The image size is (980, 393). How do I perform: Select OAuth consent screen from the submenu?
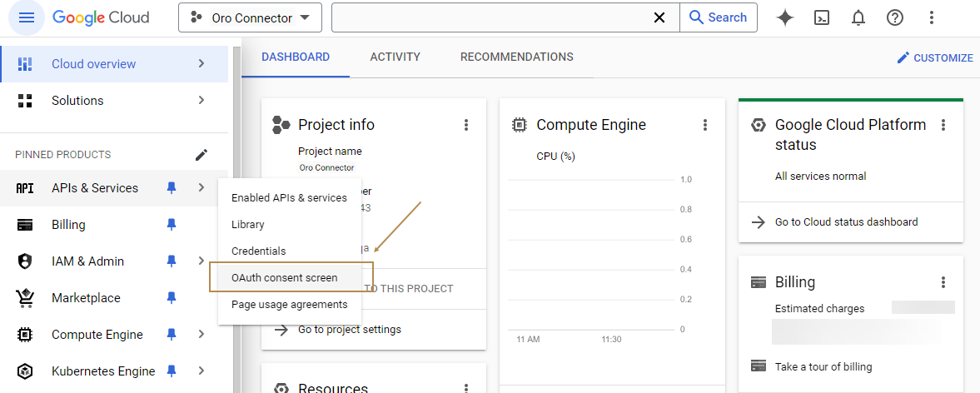coord(285,278)
